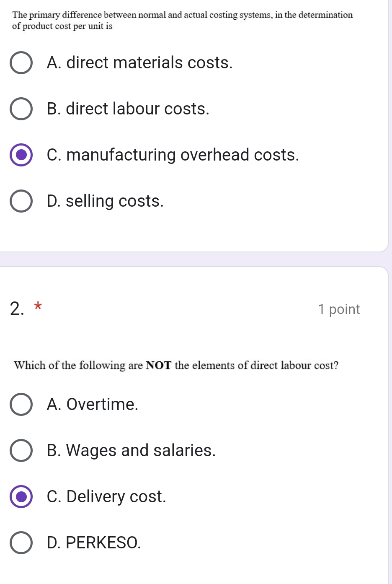Screen dimensions: 392x584
Task: Click the 'A. Overtime.' option text
Action: point(92,405)
